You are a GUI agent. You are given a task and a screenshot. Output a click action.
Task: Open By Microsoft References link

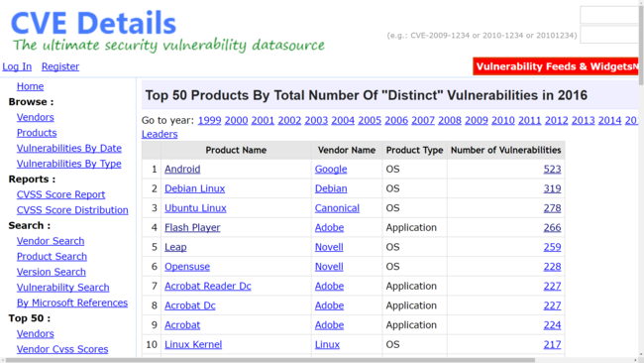click(72, 302)
